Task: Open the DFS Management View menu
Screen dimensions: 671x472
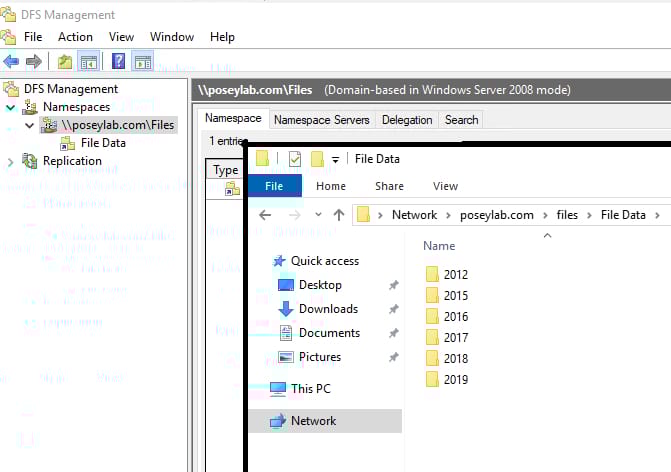Action: point(122,37)
